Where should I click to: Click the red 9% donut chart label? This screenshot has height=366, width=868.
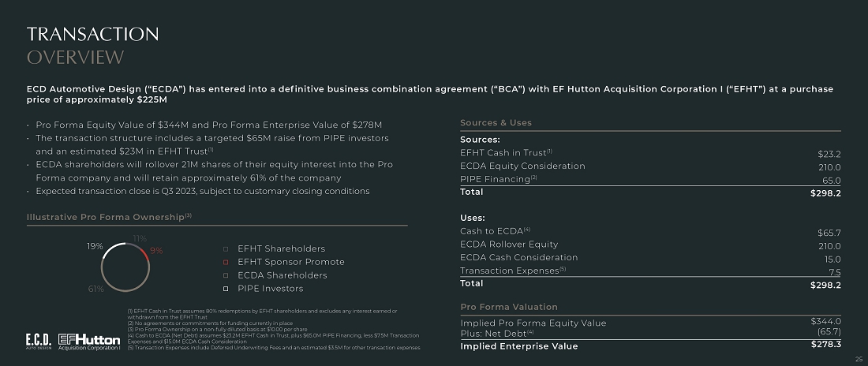[x=156, y=251]
